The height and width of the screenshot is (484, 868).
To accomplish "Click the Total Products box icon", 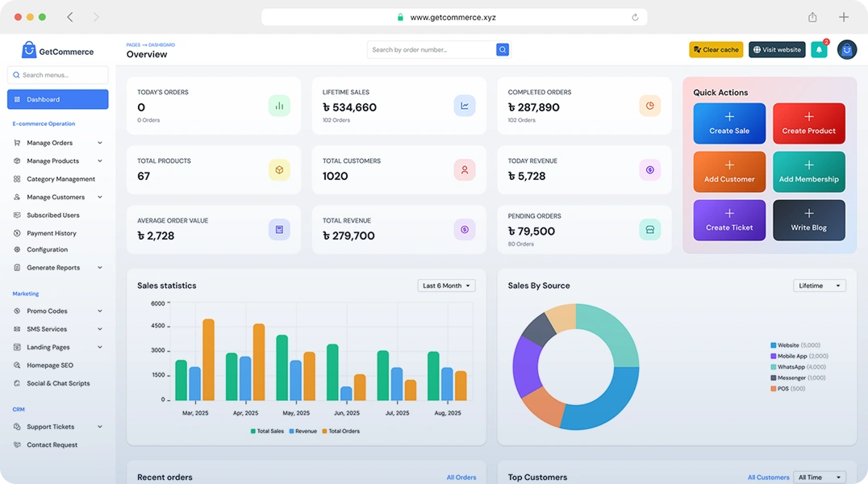I will click(279, 170).
